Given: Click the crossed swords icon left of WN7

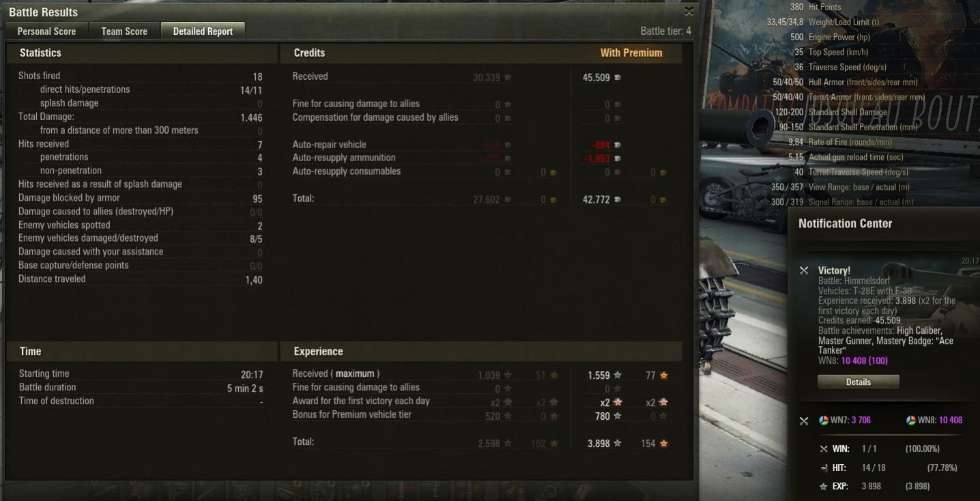Looking at the screenshot, I should [804, 420].
